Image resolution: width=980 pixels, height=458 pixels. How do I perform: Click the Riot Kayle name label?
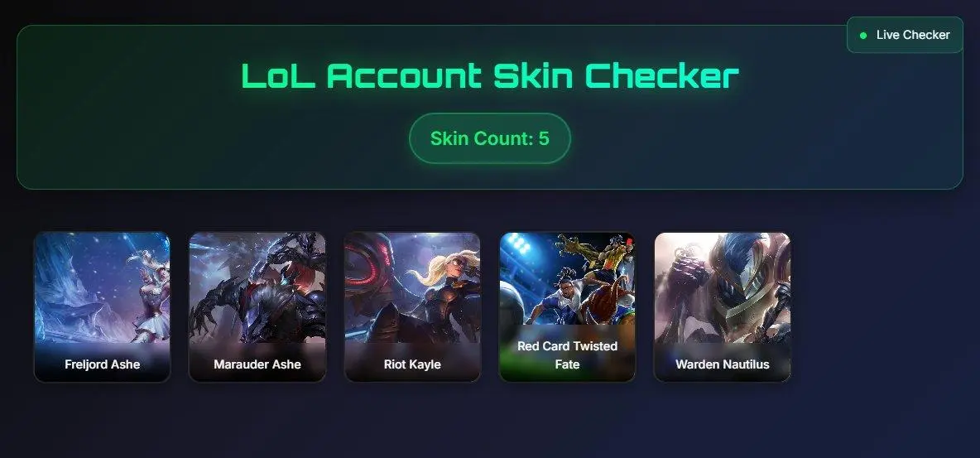[412, 364]
